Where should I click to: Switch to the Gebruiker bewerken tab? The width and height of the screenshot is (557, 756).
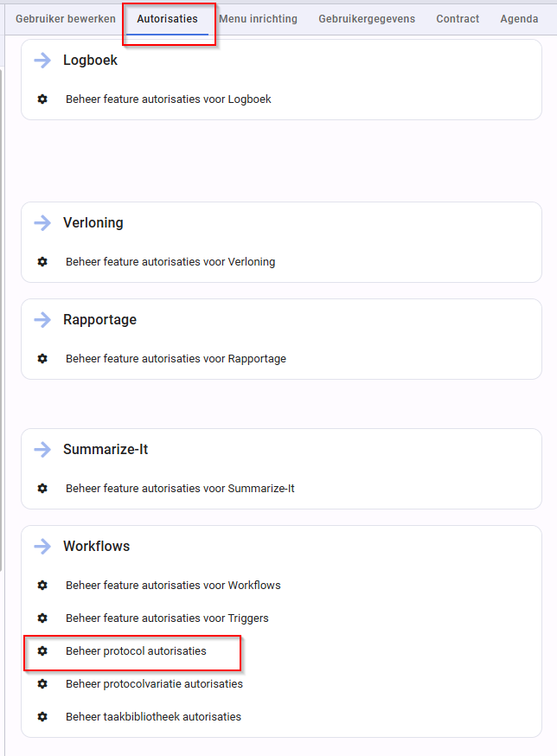pyautogui.click(x=66, y=19)
